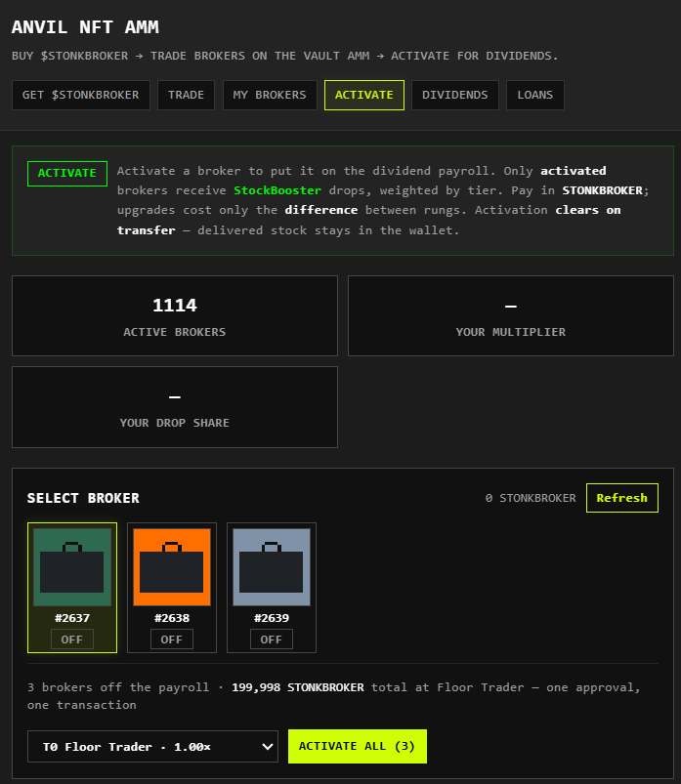This screenshot has height=784, width=681.
Task: Click the #2639 broker label
Action: coord(272,618)
